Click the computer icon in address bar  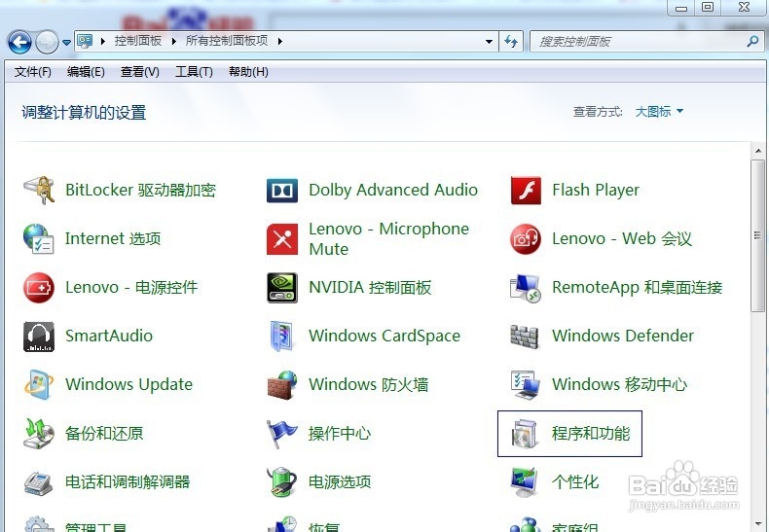point(85,41)
